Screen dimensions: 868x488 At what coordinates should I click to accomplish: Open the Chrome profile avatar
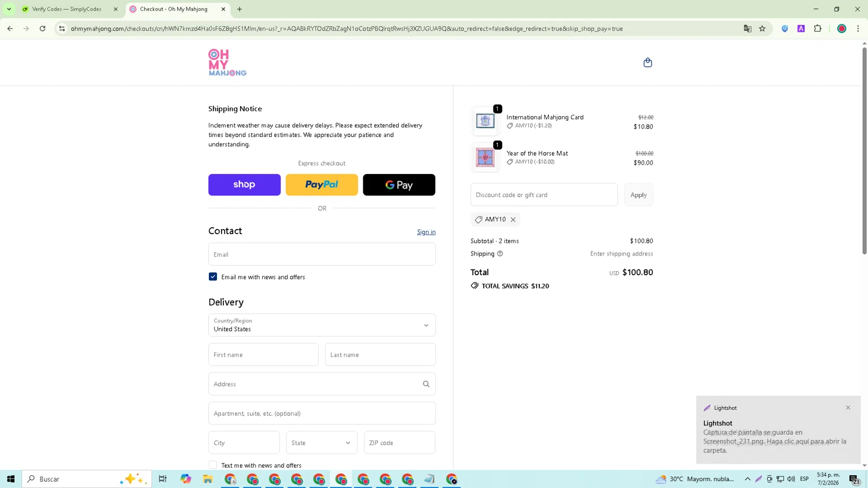[841, 28]
